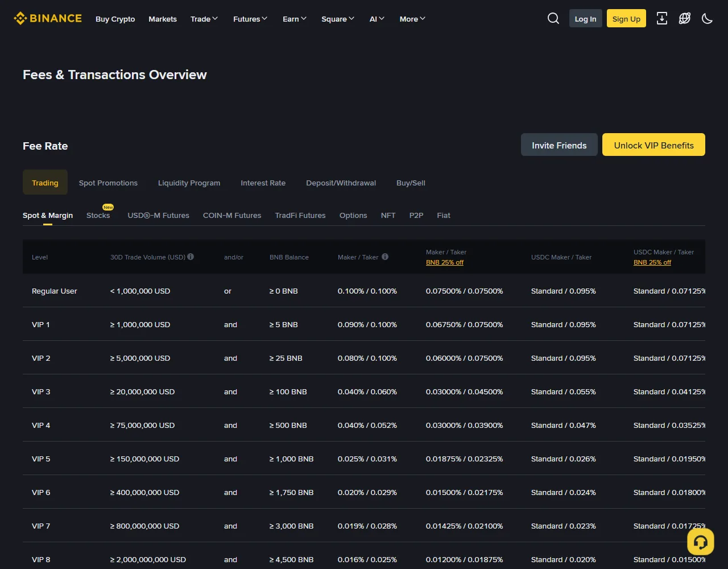Switch to Deposit/Withdrawal tab
Viewport: 728px width, 569px height.
click(341, 183)
